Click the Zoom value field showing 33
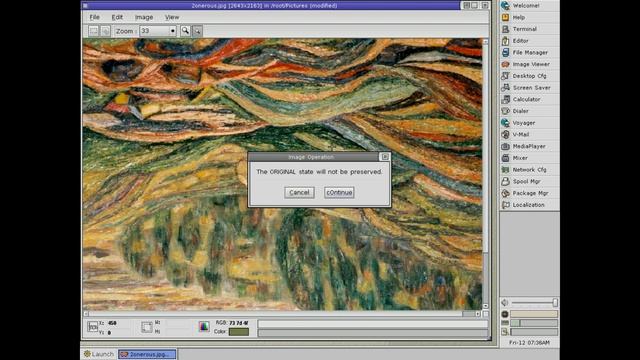The width and height of the screenshot is (640, 360). click(x=154, y=31)
